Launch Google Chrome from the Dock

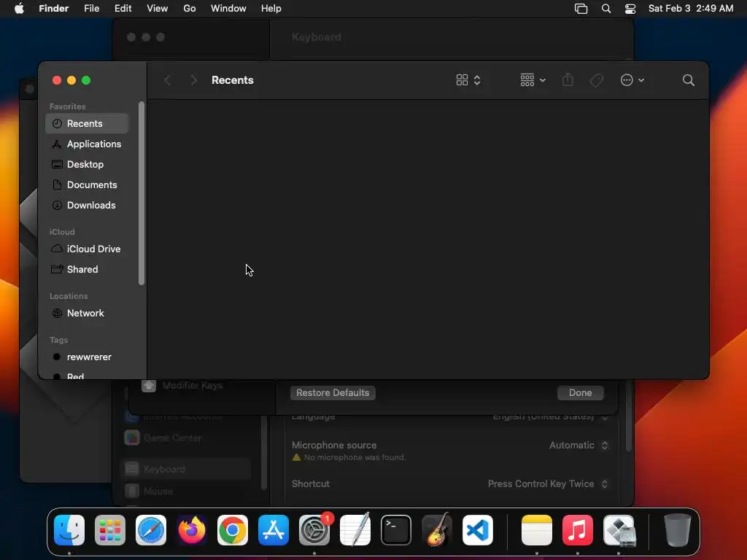click(x=233, y=530)
